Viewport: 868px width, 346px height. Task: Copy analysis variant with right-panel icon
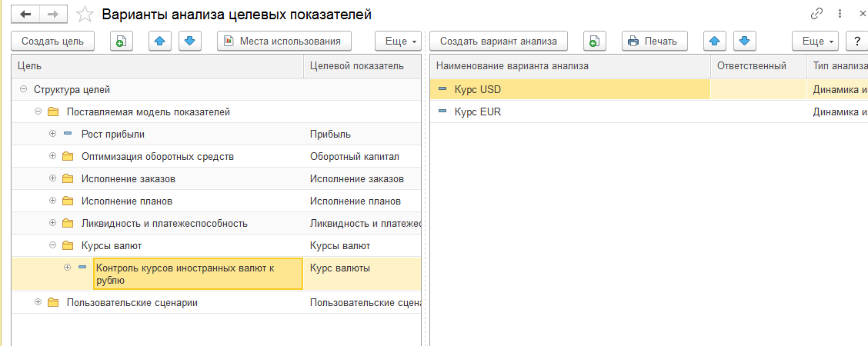point(594,41)
